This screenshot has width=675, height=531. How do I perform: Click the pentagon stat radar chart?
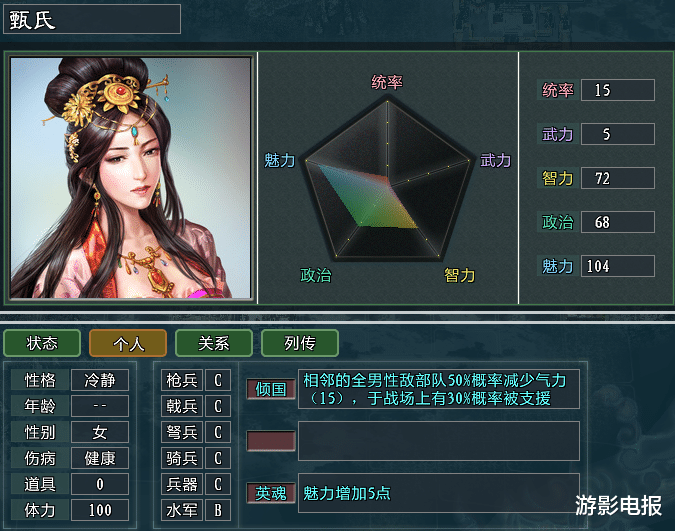click(x=387, y=181)
